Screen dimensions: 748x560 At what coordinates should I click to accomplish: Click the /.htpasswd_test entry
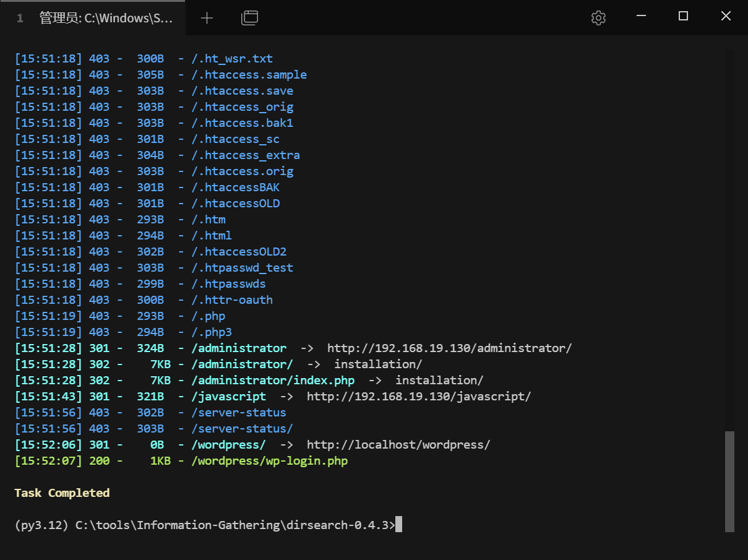[242, 268]
